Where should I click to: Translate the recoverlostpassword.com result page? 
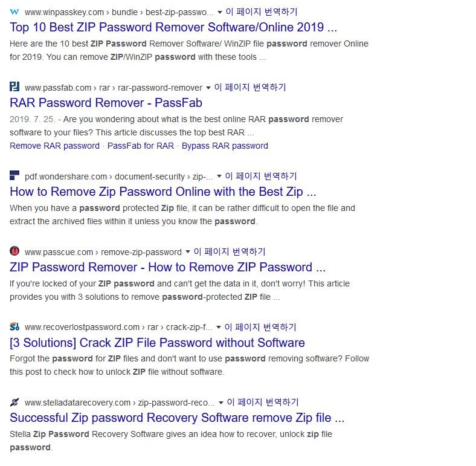[260, 327]
